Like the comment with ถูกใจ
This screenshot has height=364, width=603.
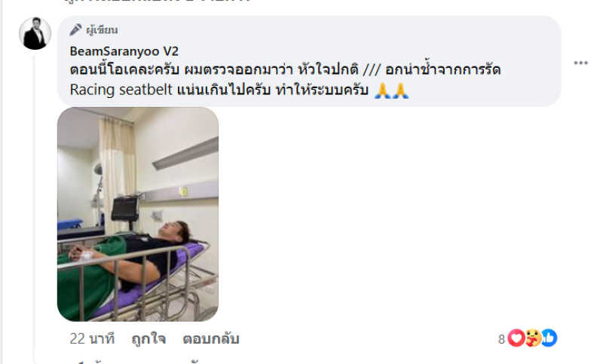pyautogui.click(x=148, y=339)
